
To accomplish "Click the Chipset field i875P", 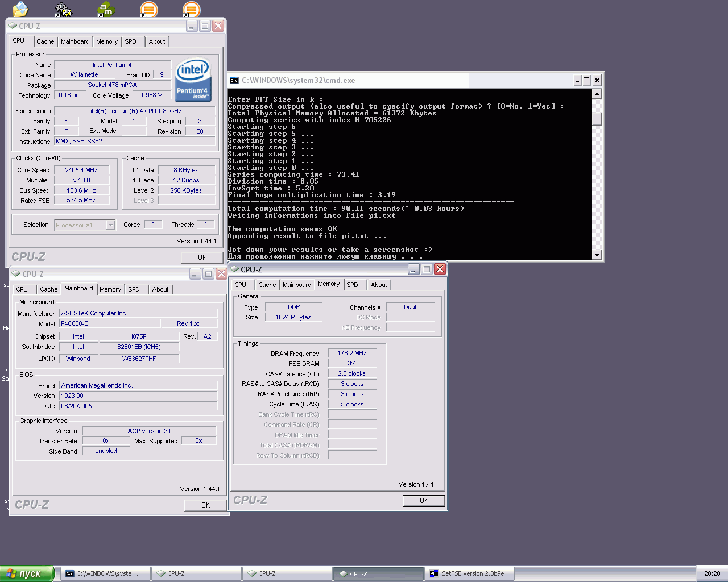I will pyautogui.click(x=139, y=336).
